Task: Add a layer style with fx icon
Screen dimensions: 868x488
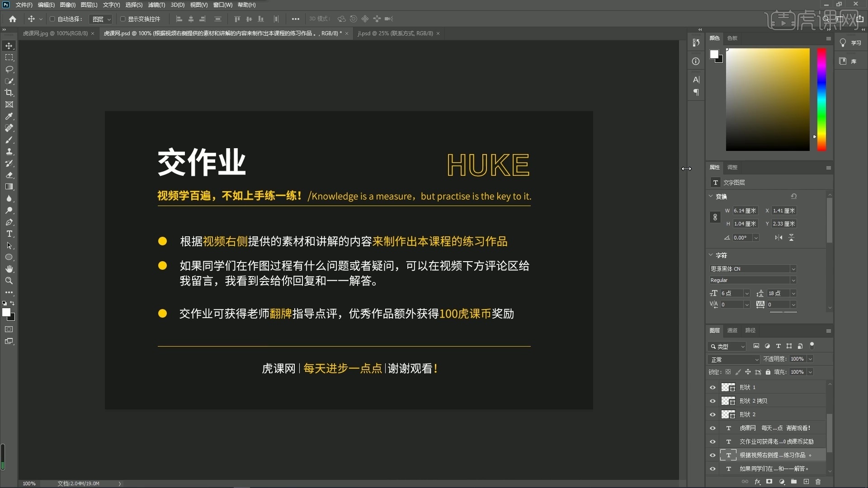Action: [x=757, y=482]
